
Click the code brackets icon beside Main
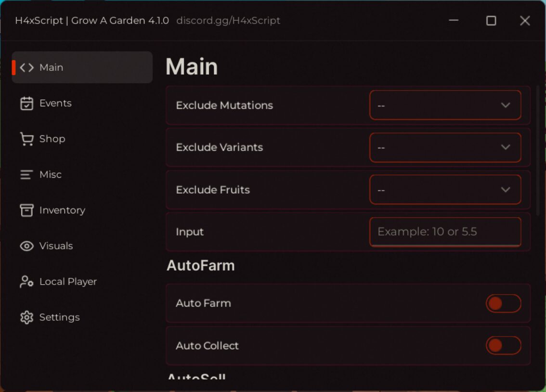click(x=27, y=67)
